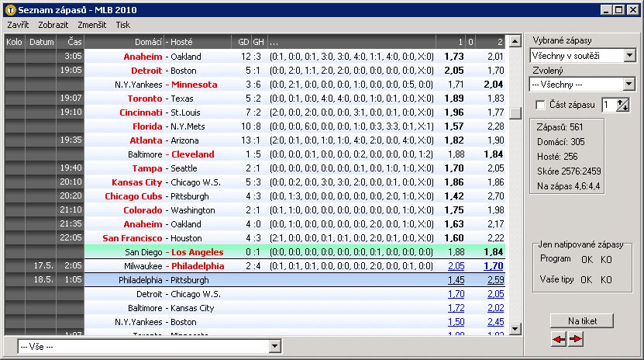The height and width of the screenshot is (360, 644).
Task: Click the match list scrollbar thumb
Action: (x=515, y=113)
